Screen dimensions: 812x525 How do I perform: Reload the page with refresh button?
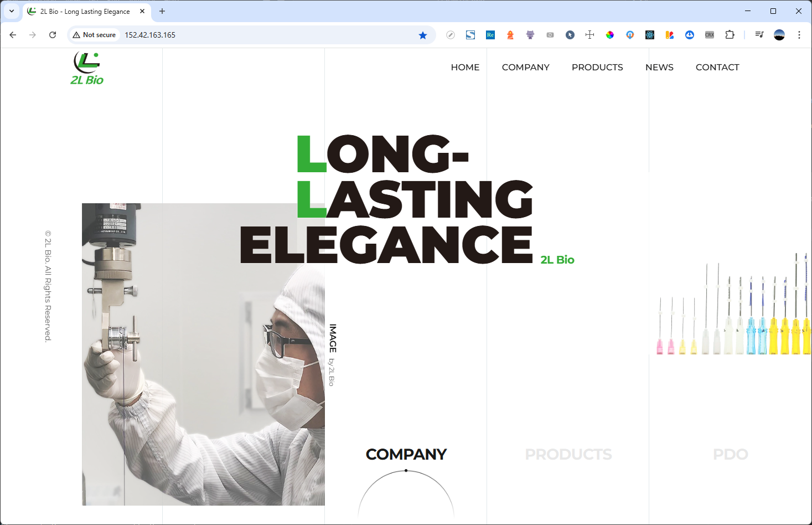pyautogui.click(x=53, y=35)
